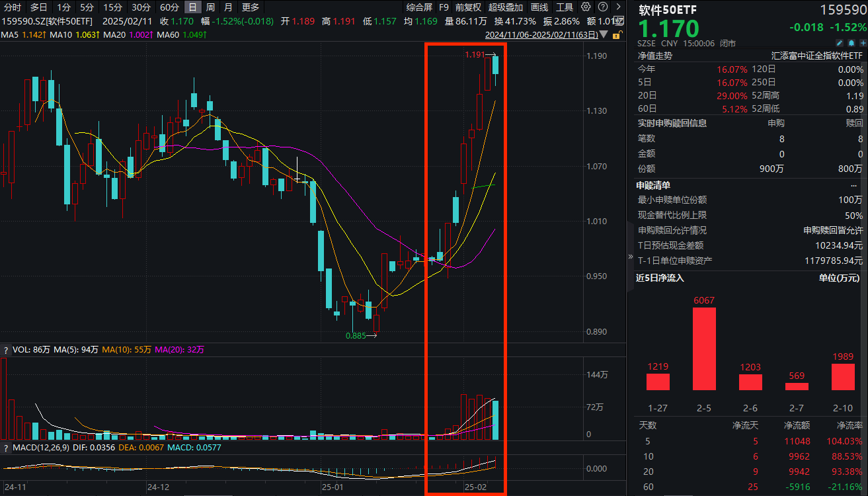Select the 60分 period
Viewport: 868px width, 496px height.
click(x=169, y=7)
